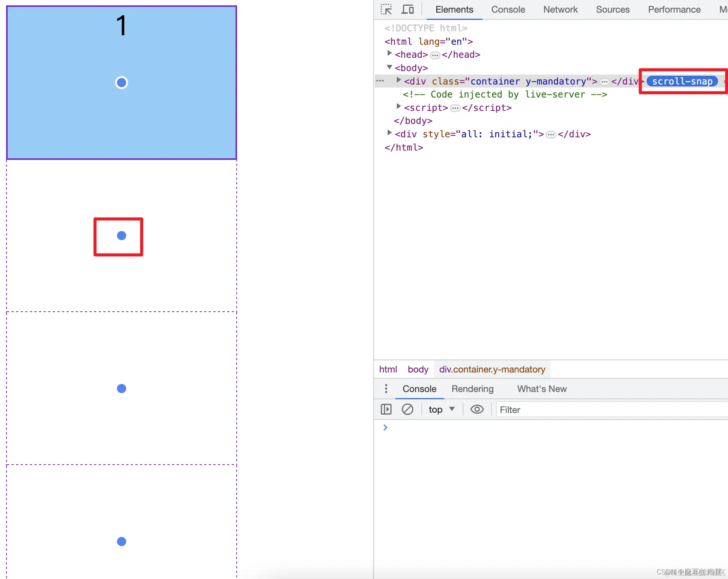Expand collapsed head contents ellipsis
728x579 pixels.
[x=435, y=55]
